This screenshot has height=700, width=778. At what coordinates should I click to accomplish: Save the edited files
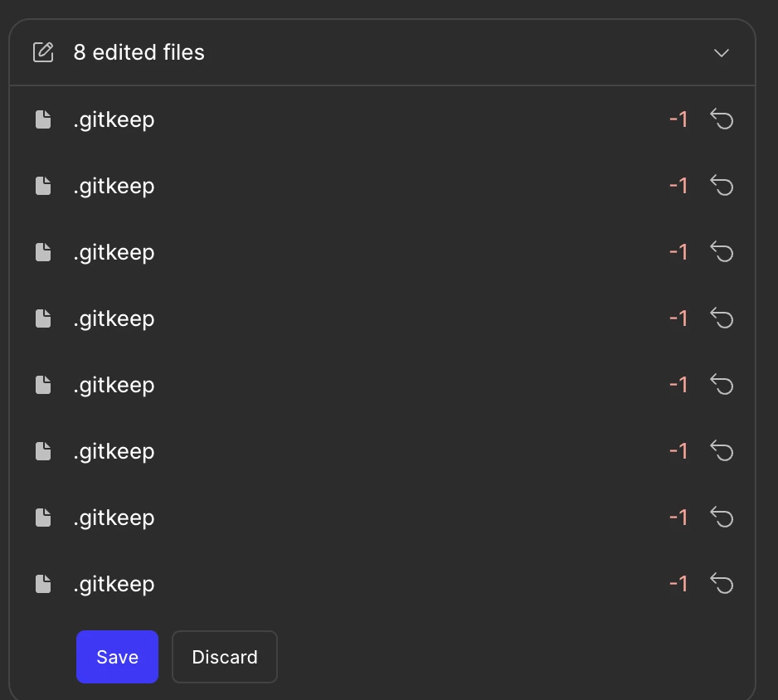[117, 657]
